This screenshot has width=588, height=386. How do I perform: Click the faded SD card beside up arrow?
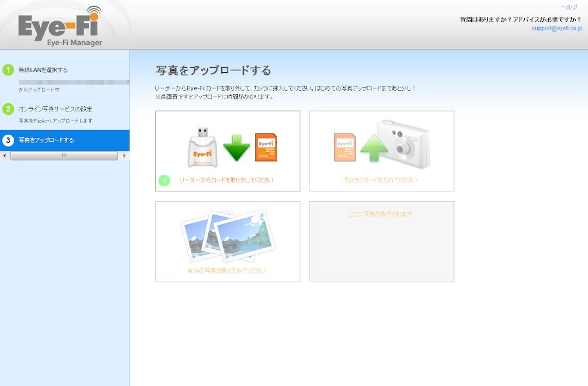pos(344,147)
